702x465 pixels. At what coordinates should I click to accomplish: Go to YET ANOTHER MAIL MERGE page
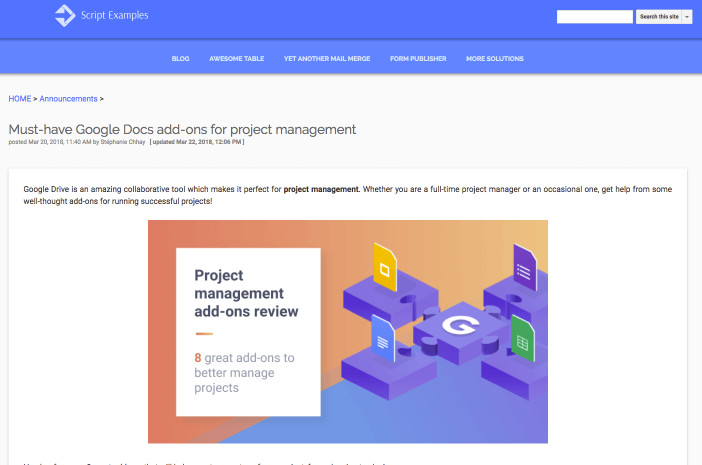click(327, 59)
